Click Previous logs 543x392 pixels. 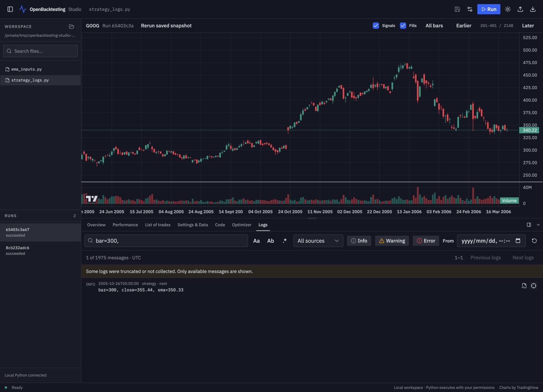486,258
